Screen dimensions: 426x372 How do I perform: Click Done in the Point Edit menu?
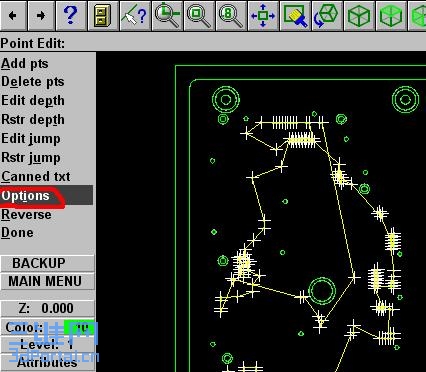click(17, 232)
